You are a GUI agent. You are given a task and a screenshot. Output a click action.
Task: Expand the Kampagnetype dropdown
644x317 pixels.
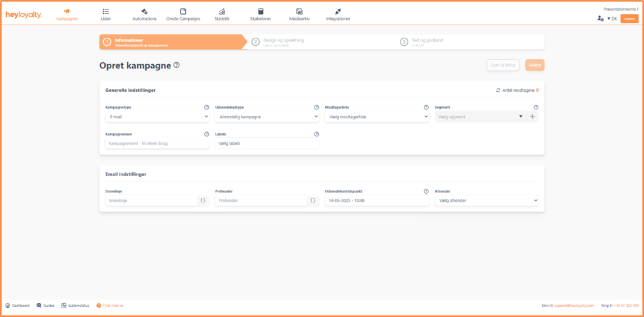coord(157,117)
